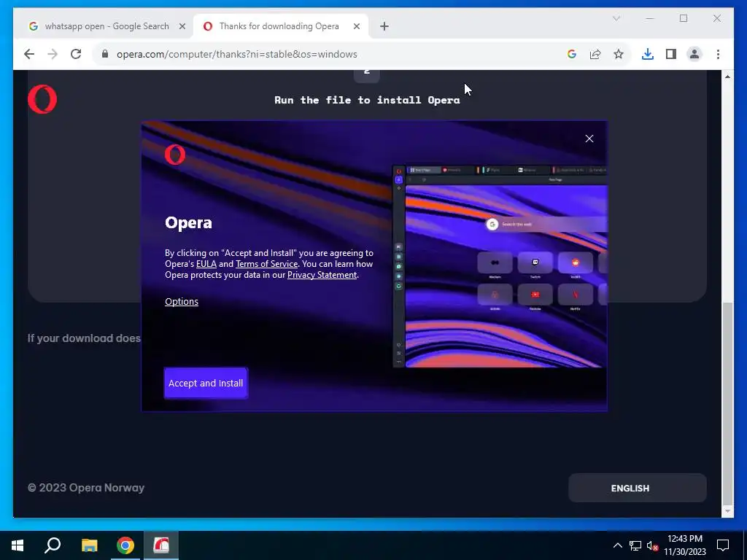Click the muted volume tray icon
This screenshot has height=560, width=747.
click(653, 545)
